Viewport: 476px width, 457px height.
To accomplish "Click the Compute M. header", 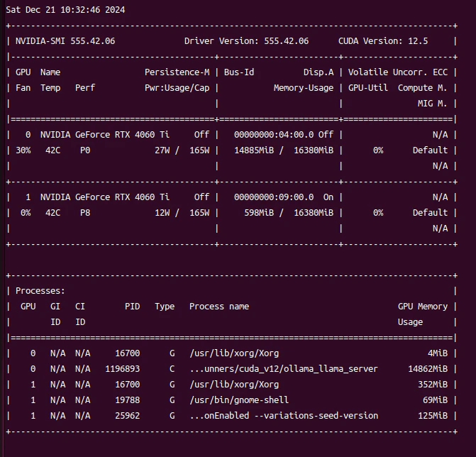I will (x=423, y=88).
